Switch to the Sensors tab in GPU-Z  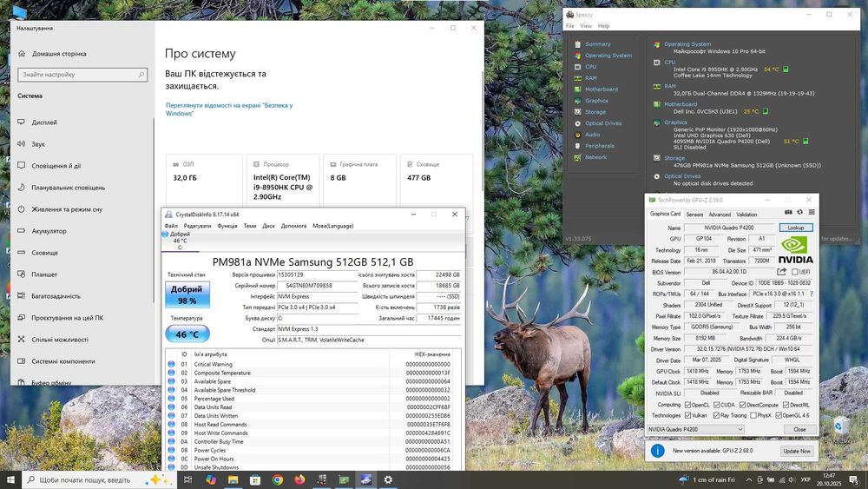point(694,215)
